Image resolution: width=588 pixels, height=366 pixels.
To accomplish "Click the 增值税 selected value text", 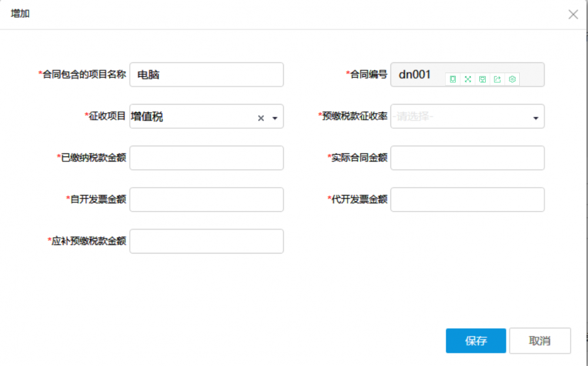I will point(148,117).
